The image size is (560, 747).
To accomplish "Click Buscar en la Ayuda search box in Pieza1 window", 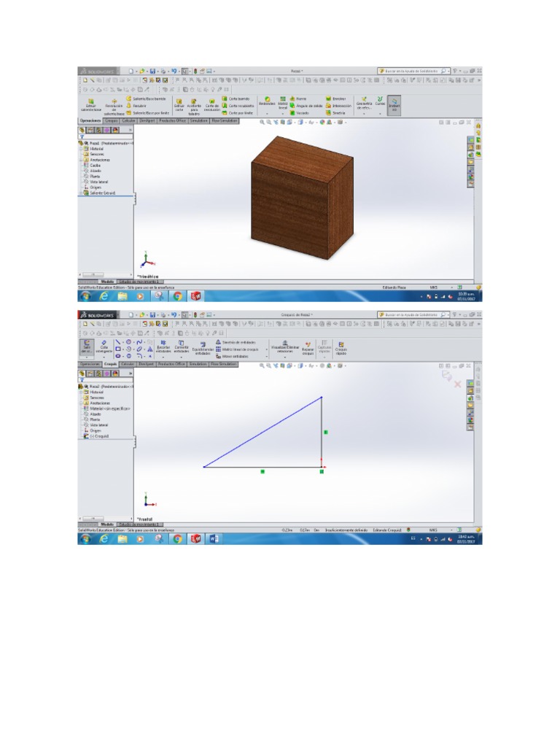I will click(x=413, y=71).
